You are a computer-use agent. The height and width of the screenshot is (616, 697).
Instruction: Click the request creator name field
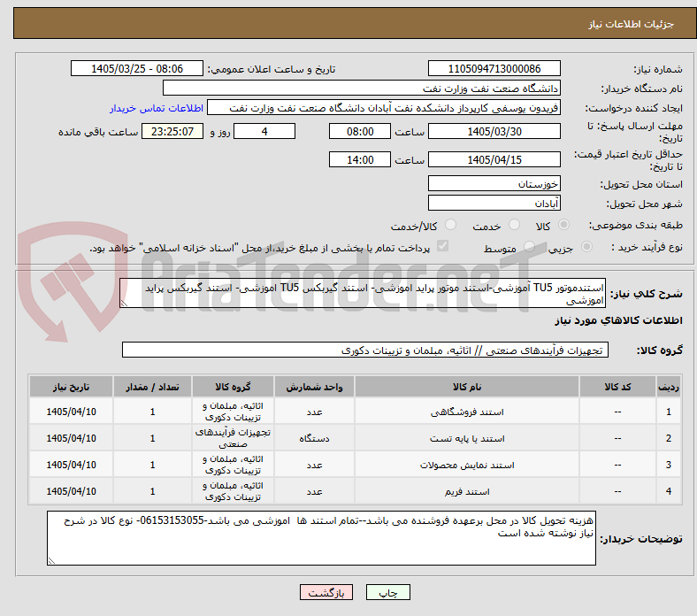point(384,108)
